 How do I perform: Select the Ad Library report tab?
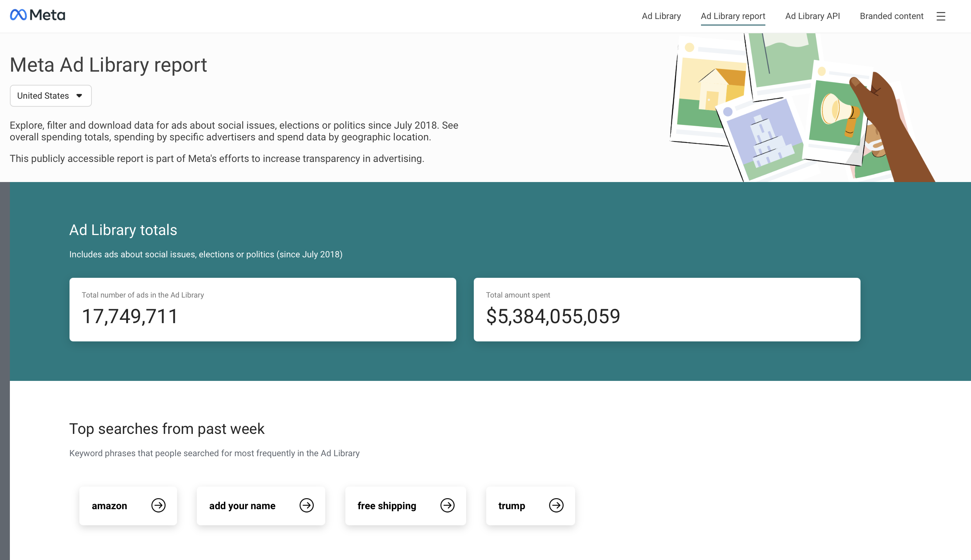tap(733, 16)
